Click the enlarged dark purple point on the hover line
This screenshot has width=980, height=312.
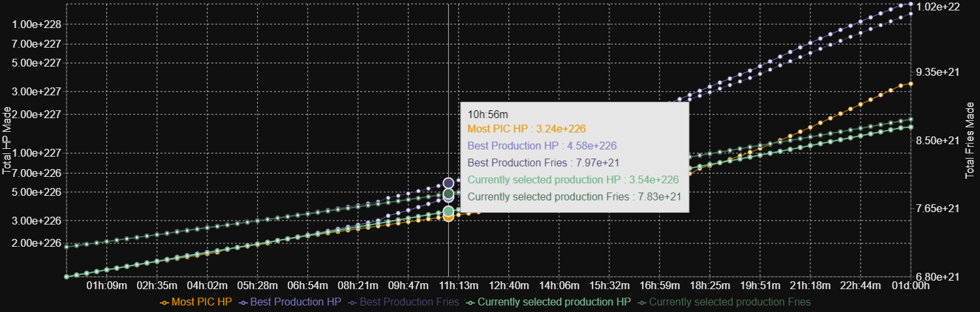click(448, 183)
